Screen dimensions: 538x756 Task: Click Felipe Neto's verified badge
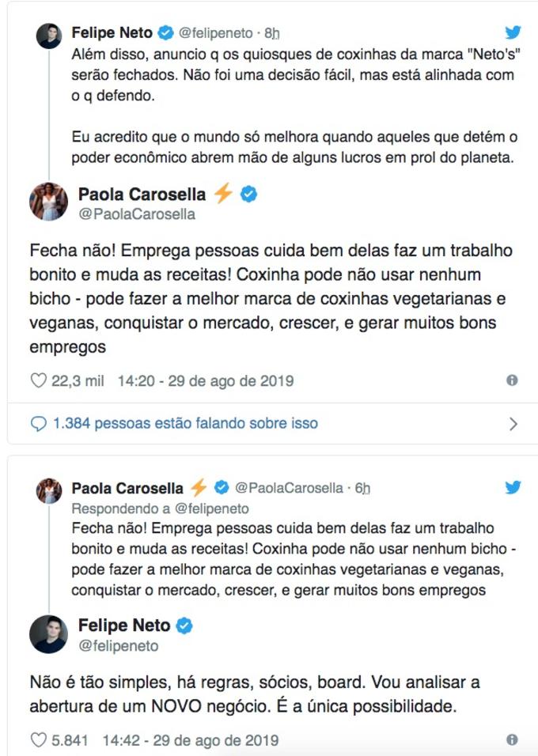pos(163,30)
